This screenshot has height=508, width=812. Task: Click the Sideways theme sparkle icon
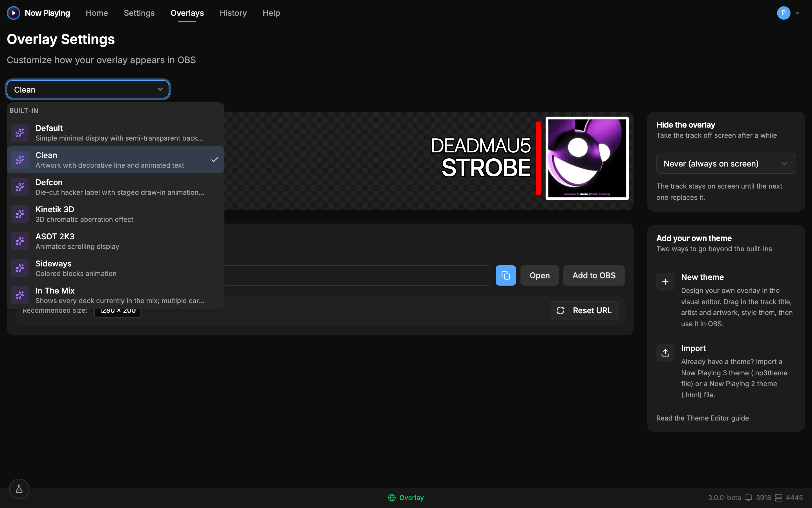click(20, 268)
